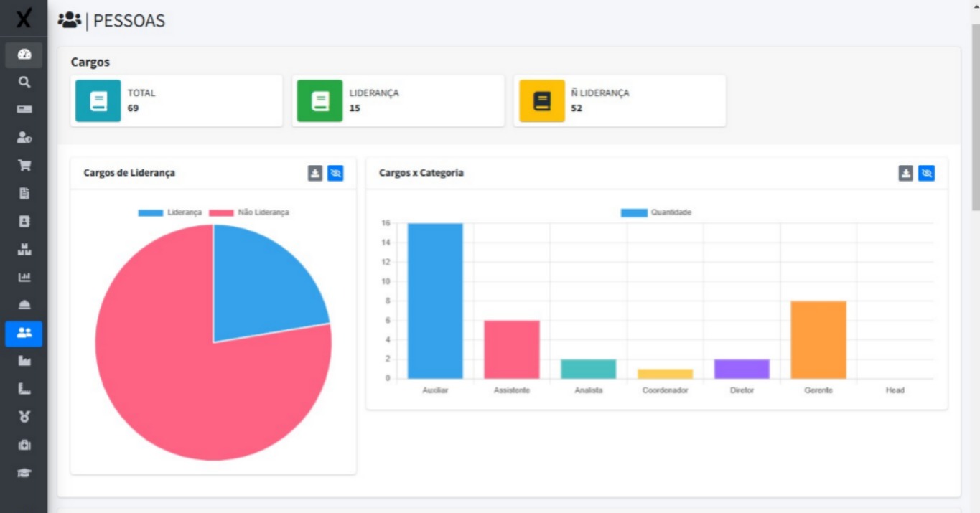Image resolution: width=980 pixels, height=513 pixels.
Task: Toggle the Não Liderança legend item
Action: tap(249, 212)
